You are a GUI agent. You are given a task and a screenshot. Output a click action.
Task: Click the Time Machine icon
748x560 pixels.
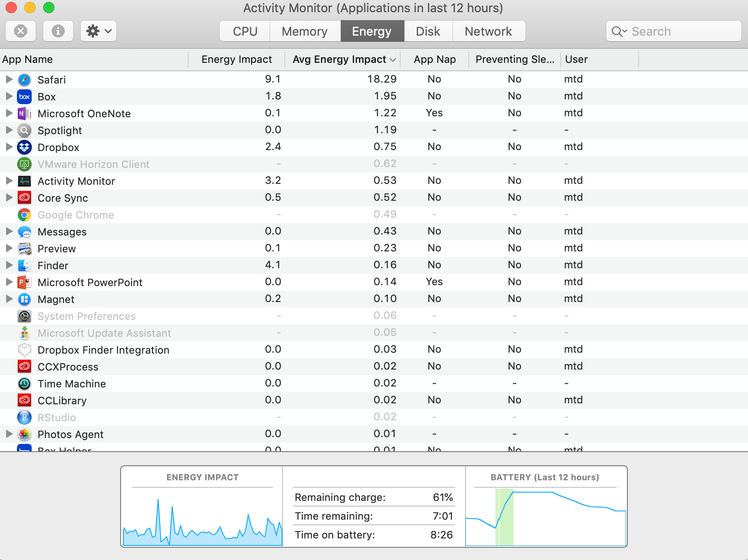[x=24, y=384]
